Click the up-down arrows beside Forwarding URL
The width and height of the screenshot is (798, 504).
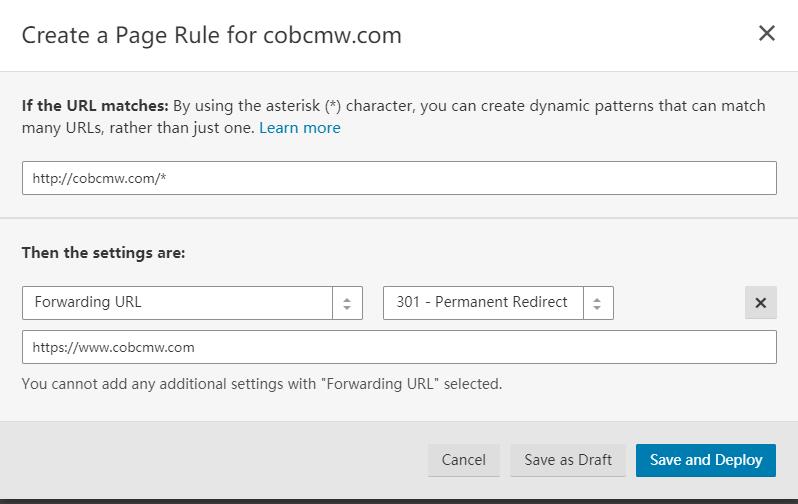click(x=347, y=303)
